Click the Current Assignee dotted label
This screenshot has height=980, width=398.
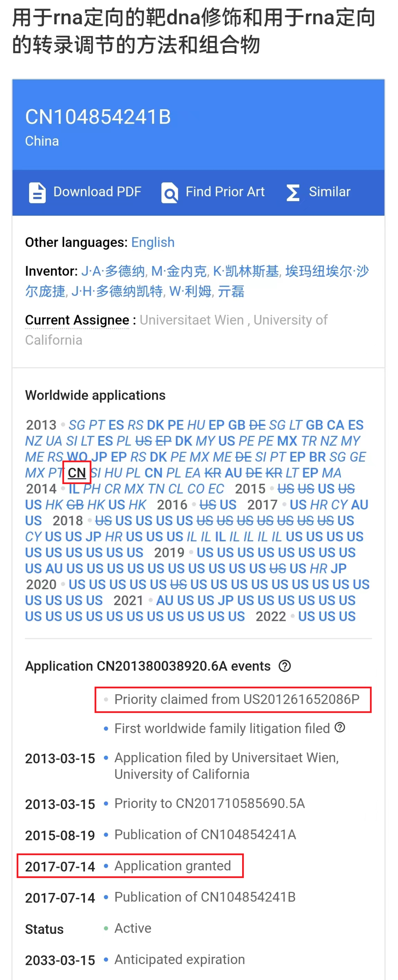point(77,320)
